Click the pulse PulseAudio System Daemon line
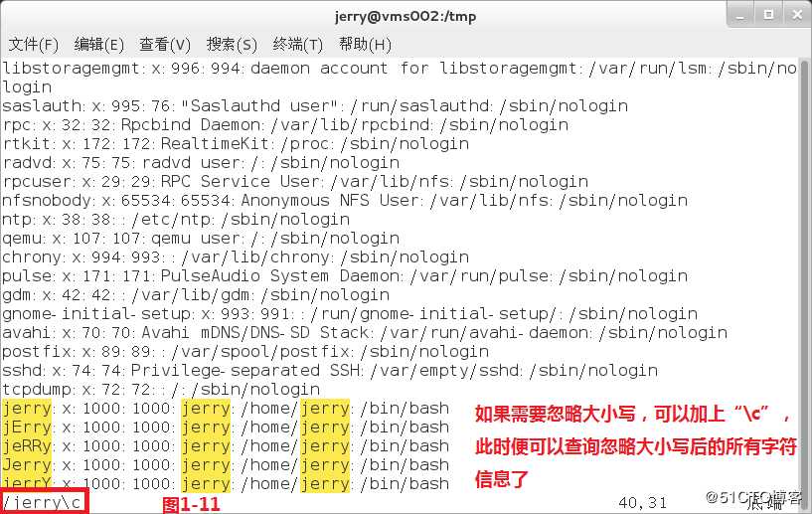The width and height of the screenshot is (812, 514). [345, 276]
